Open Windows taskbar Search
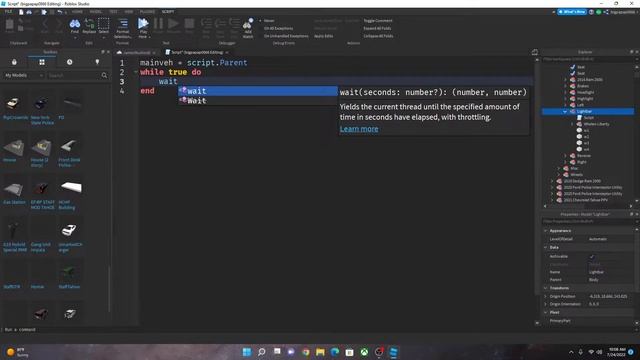640x360 pixels. [x=262, y=352]
